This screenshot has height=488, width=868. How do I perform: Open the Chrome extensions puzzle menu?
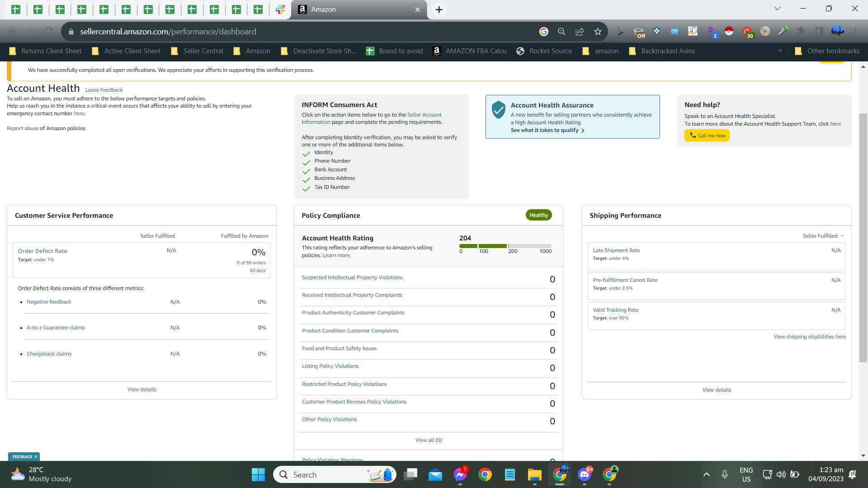[x=801, y=31]
